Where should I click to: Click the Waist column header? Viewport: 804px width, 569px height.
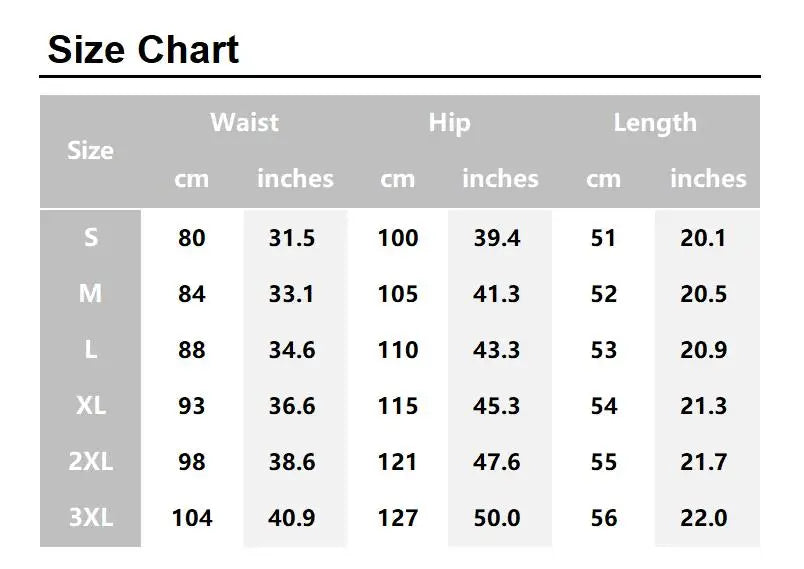244,123
